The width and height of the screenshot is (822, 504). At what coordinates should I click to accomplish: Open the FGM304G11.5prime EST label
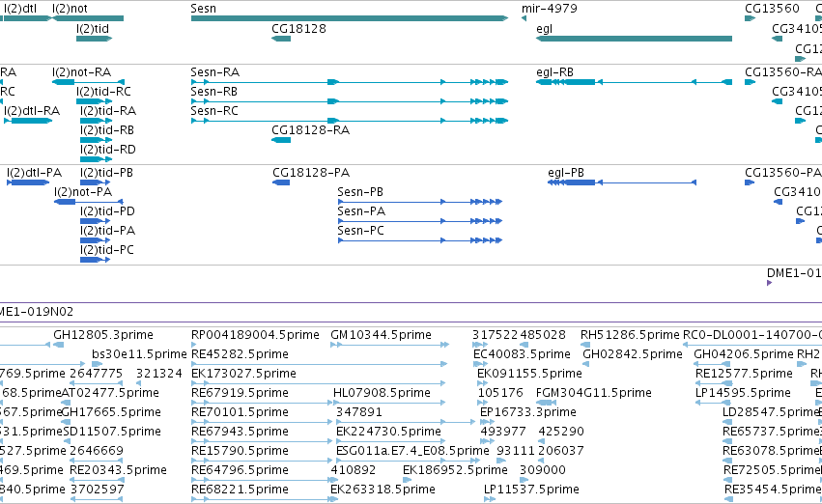(594, 393)
